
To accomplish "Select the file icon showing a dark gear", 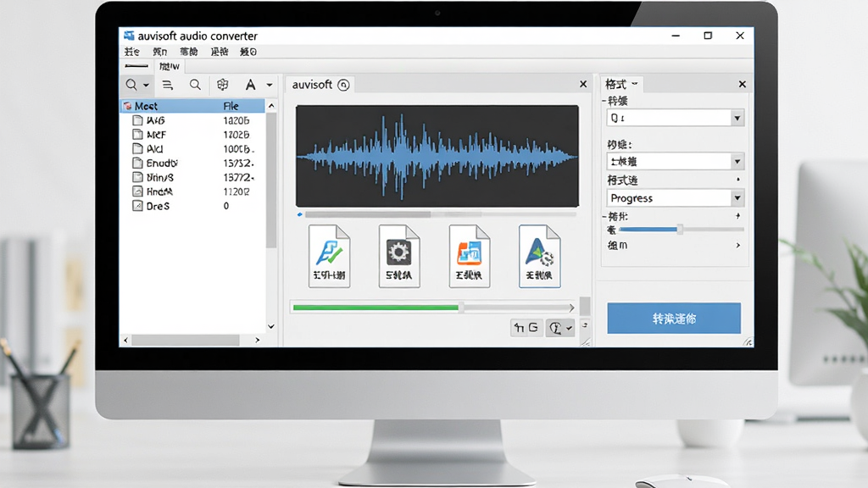I will (x=399, y=256).
